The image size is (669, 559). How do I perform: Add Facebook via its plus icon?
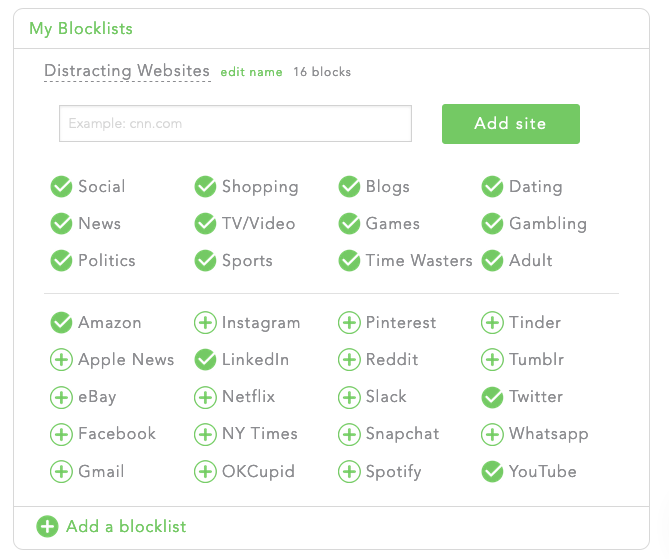pos(61,434)
